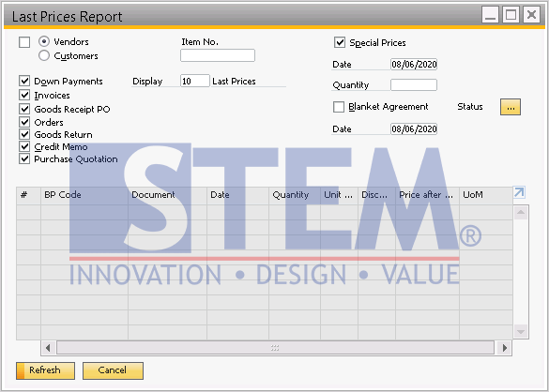Open Blanket Agreement Status selection button
The image size is (549, 392).
(x=511, y=107)
